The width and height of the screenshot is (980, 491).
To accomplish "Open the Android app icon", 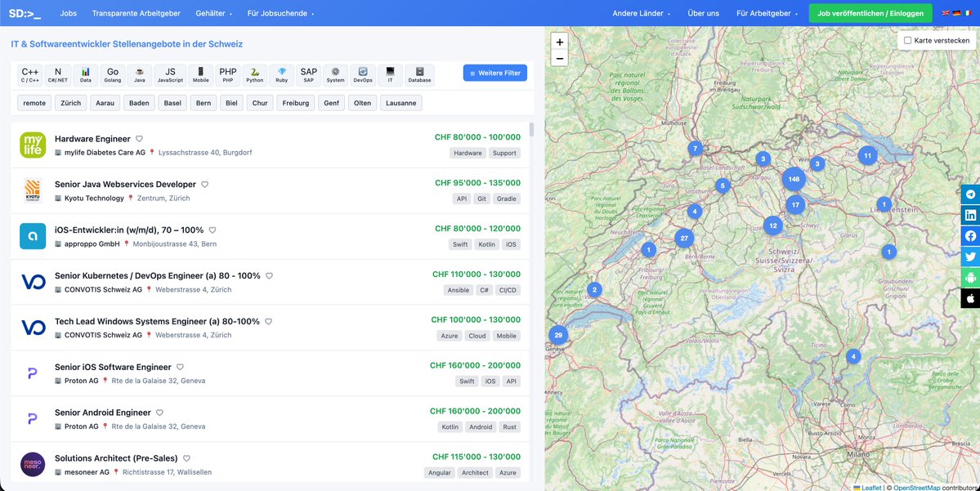I will (971, 277).
